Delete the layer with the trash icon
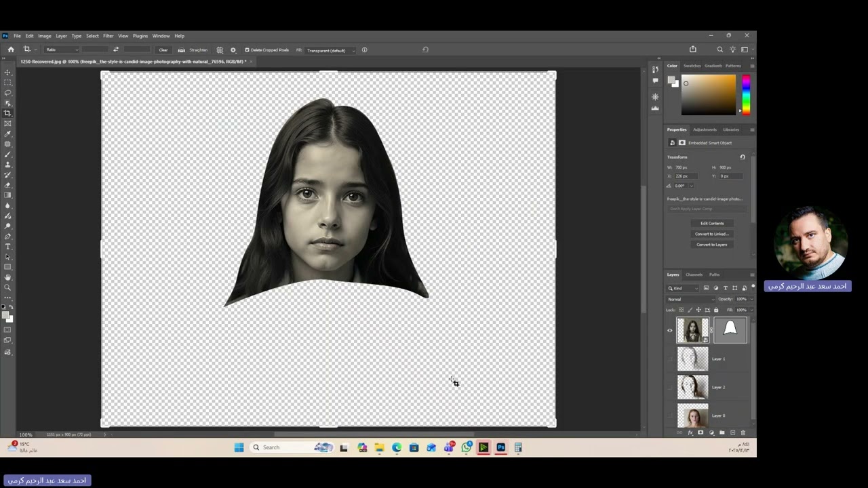This screenshot has height=488, width=868. point(743,432)
